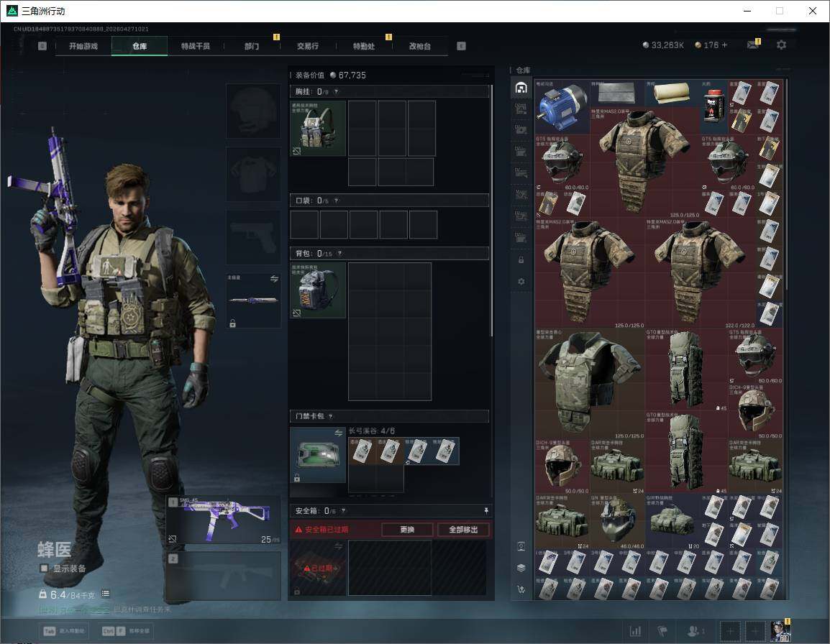830x644 pixels.
Task: Select the metal plate item in warehouse
Action: (617, 93)
